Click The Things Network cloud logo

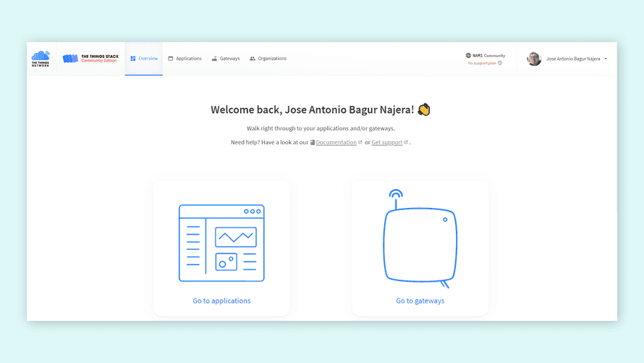click(x=41, y=58)
